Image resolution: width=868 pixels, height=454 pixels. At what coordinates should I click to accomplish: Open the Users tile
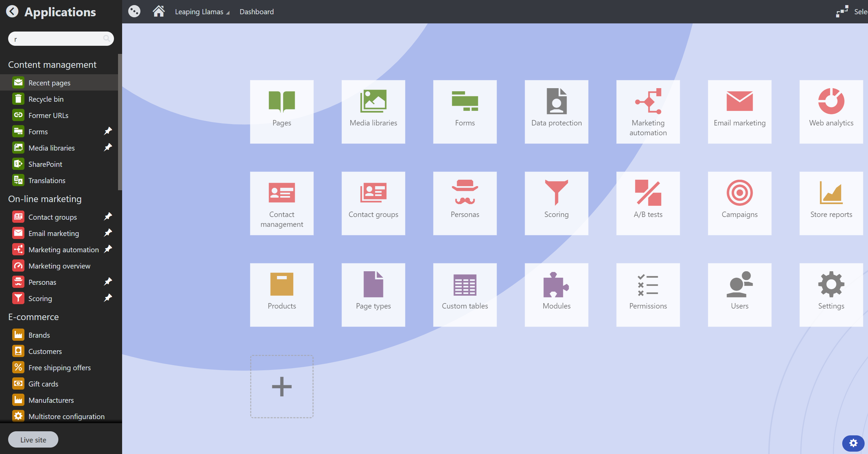pos(739,295)
